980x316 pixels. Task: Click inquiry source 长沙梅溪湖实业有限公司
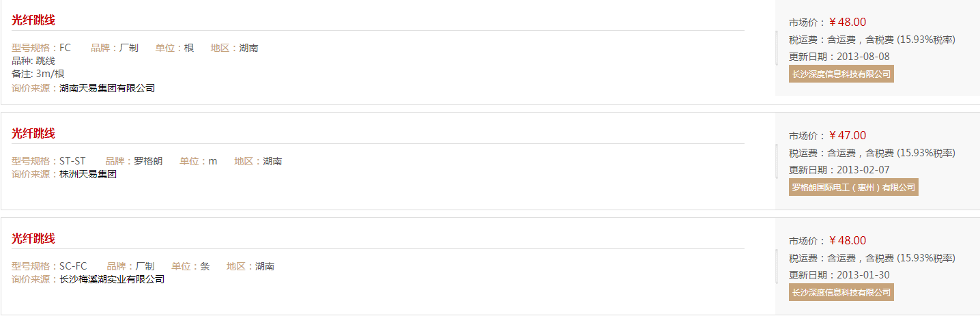point(112,279)
